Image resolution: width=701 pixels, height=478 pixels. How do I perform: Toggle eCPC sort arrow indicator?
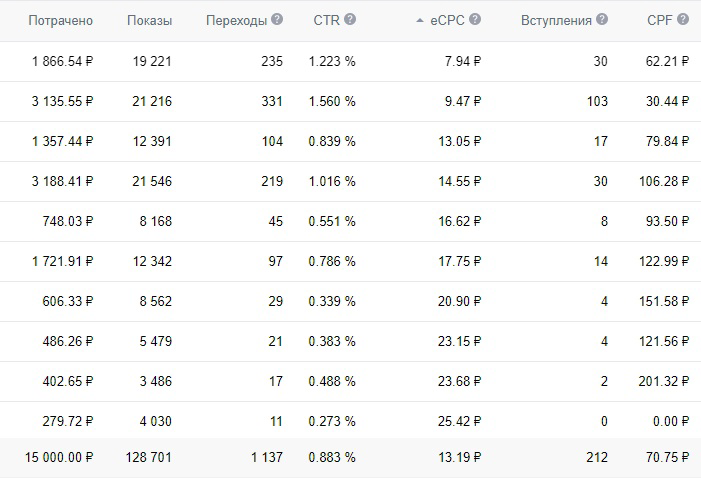point(419,20)
